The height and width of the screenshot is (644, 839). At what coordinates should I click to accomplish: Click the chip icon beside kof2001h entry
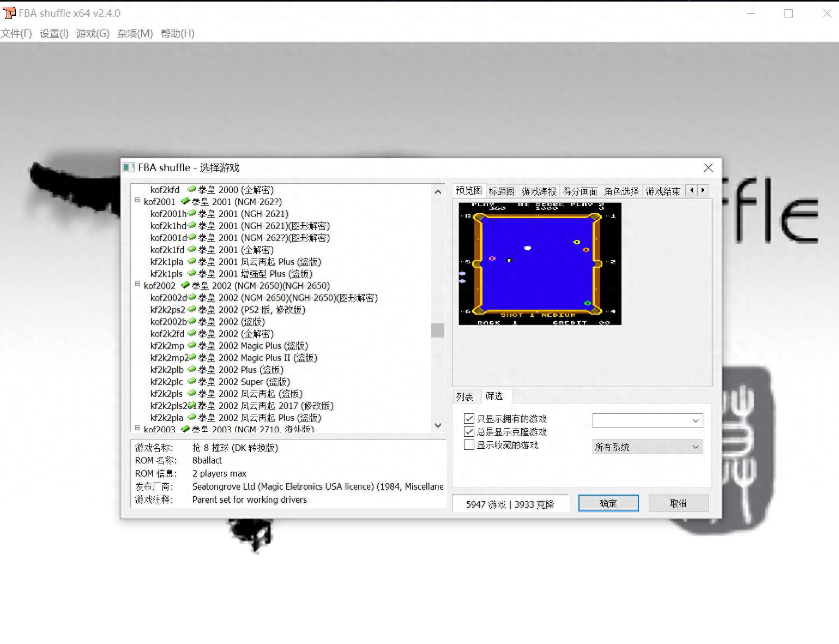click(x=192, y=213)
